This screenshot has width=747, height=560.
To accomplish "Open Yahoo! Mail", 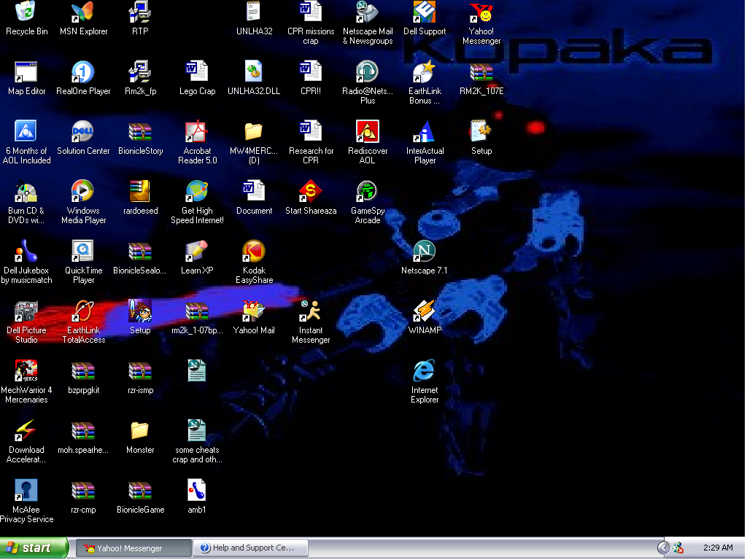I will (x=253, y=311).
